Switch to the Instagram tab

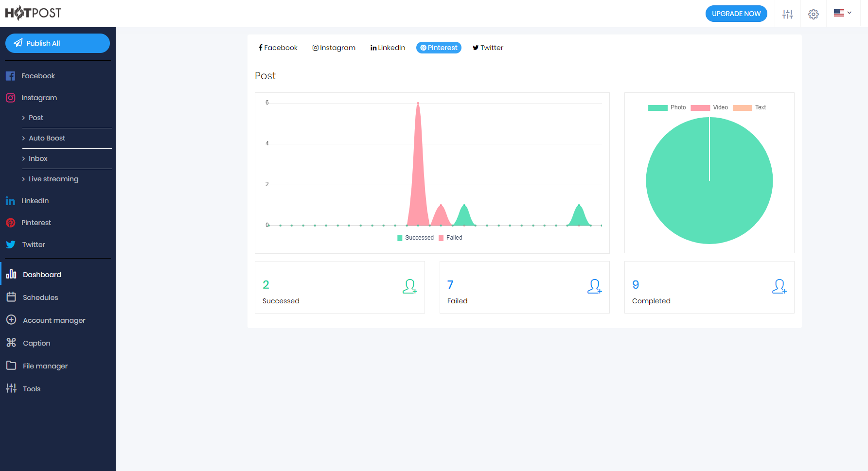(x=334, y=48)
